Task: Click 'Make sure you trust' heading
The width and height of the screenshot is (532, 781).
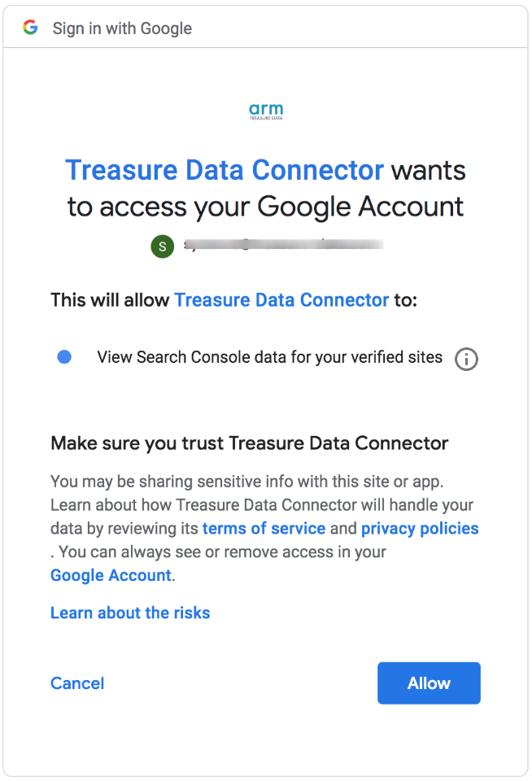Action: coord(249,443)
